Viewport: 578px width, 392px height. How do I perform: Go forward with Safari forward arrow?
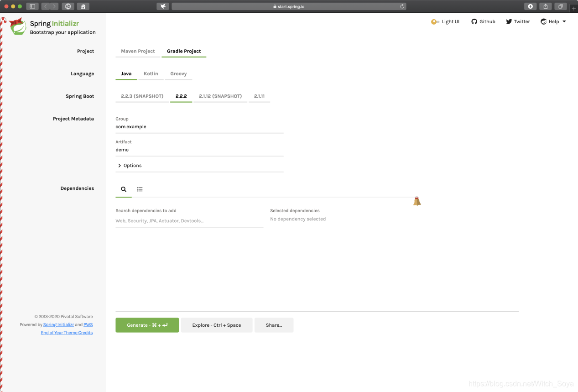click(x=54, y=6)
